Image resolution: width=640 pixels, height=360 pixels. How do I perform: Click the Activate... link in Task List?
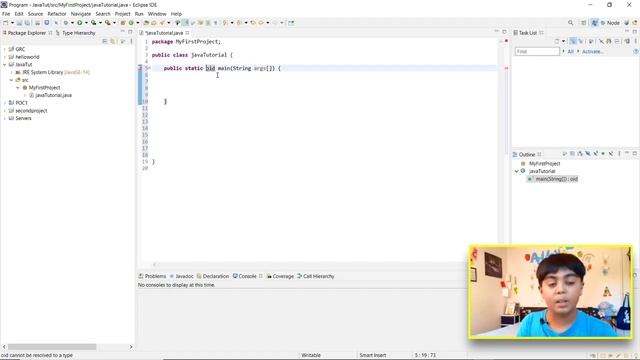tap(592, 51)
